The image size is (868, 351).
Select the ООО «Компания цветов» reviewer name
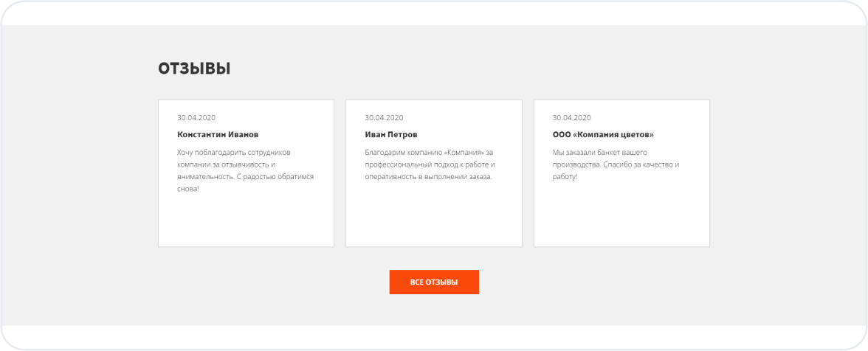(603, 135)
